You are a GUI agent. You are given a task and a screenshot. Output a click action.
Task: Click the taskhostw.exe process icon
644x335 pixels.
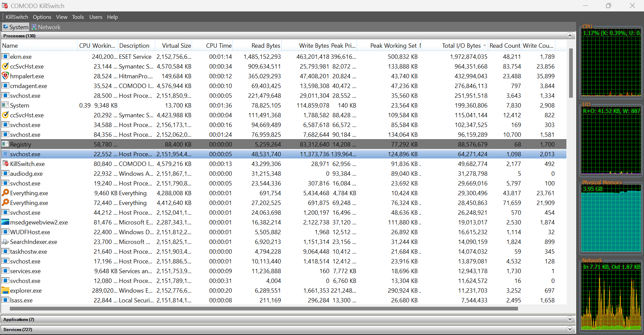tap(5, 251)
